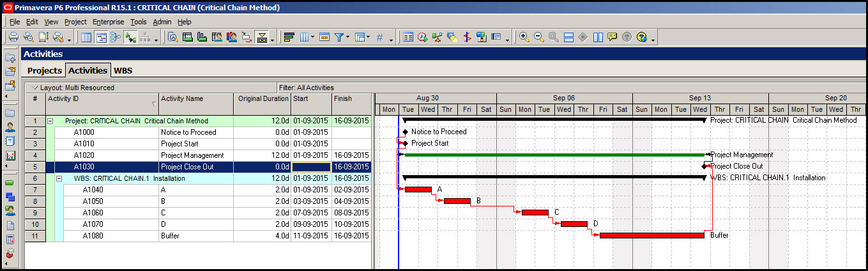Open the Bars formatting icon
Screen dimensions: 868x271
289,37
